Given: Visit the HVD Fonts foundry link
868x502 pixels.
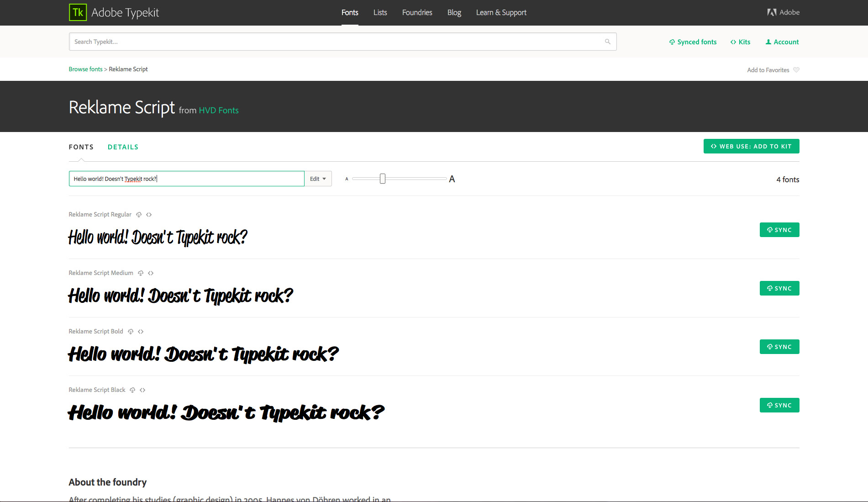Looking at the screenshot, I should (x=218, y=110).
